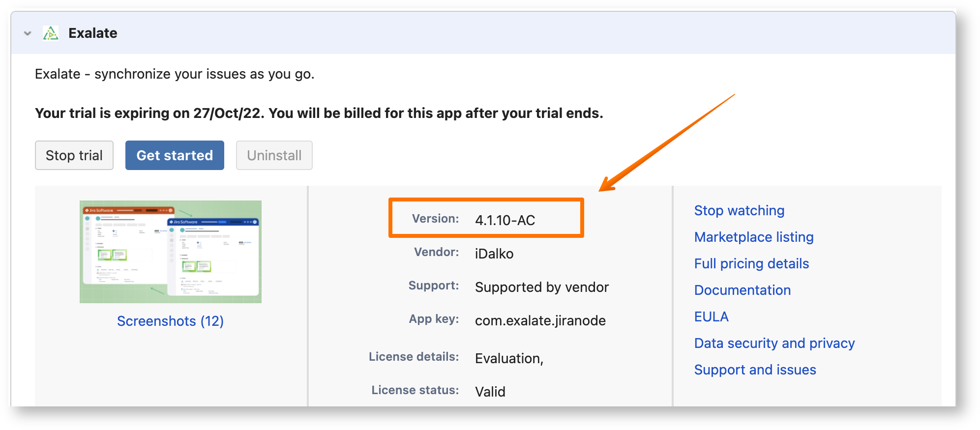Open the Documentation link
The image size is (980, 430).
[x=742, y=290]
